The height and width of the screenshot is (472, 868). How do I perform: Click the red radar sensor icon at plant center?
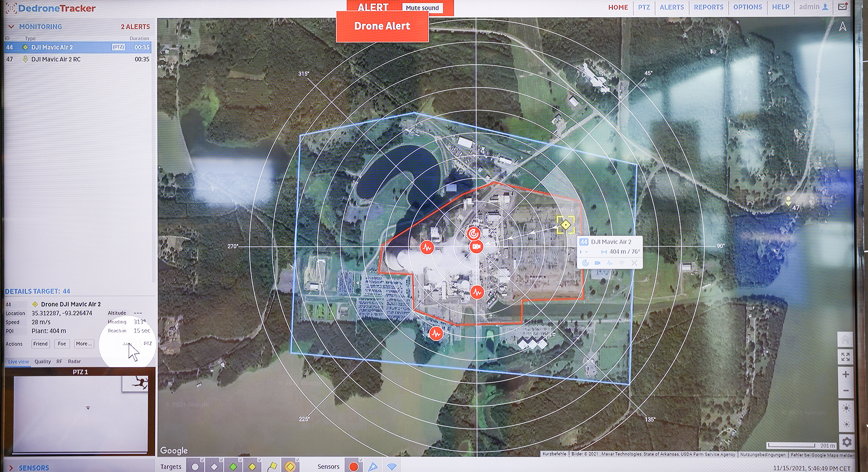(x=473, y=234)
